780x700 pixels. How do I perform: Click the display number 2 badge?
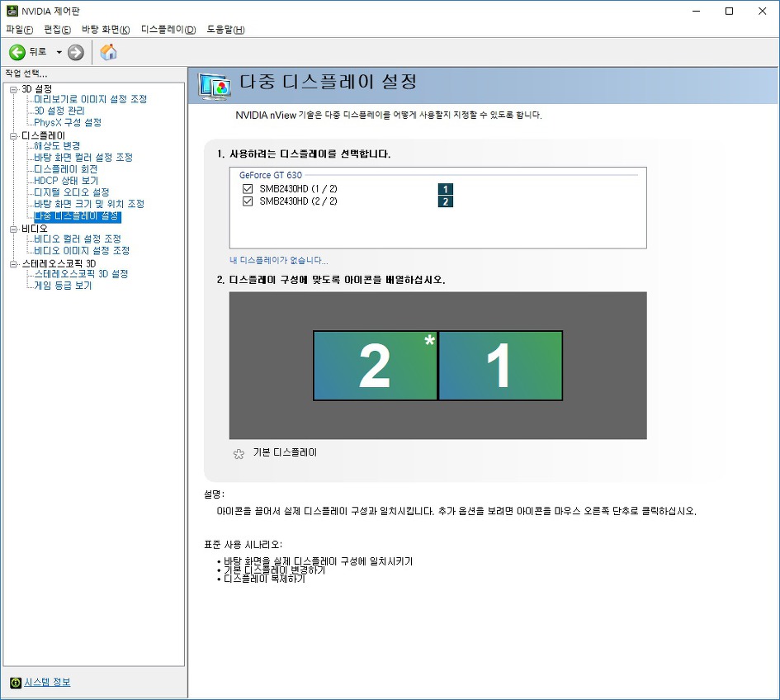click(x=445, y=201)
